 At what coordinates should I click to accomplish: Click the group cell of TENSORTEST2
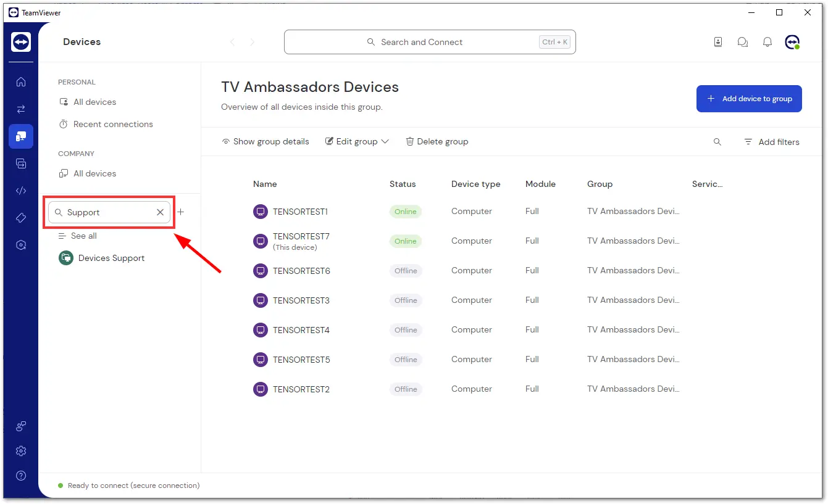click(633, 389)
